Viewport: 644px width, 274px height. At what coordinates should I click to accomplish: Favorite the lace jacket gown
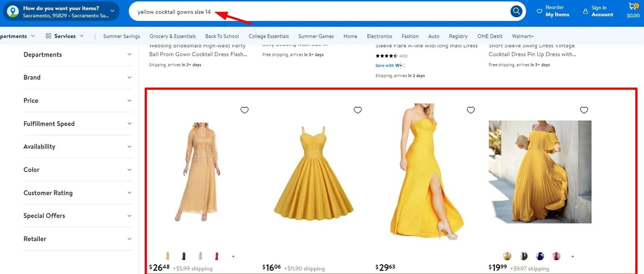244,110
